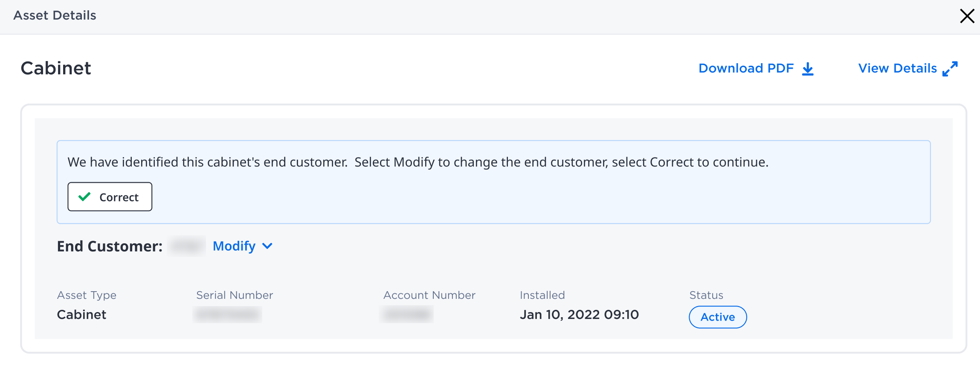Click the Active status badge
The width and height of the screenshot is (980, 368).
click(x=718, y=317)
